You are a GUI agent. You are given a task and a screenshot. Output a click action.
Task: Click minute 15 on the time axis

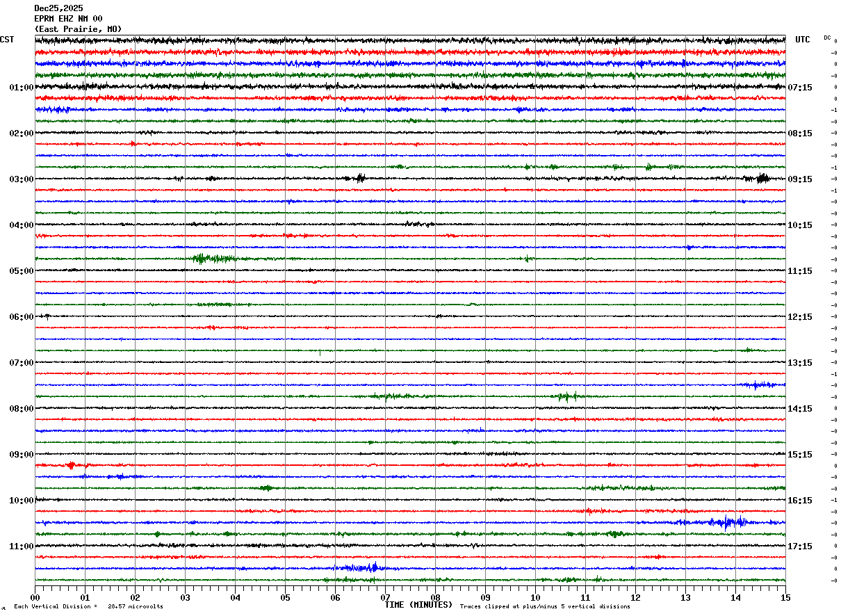pos(785,597)
